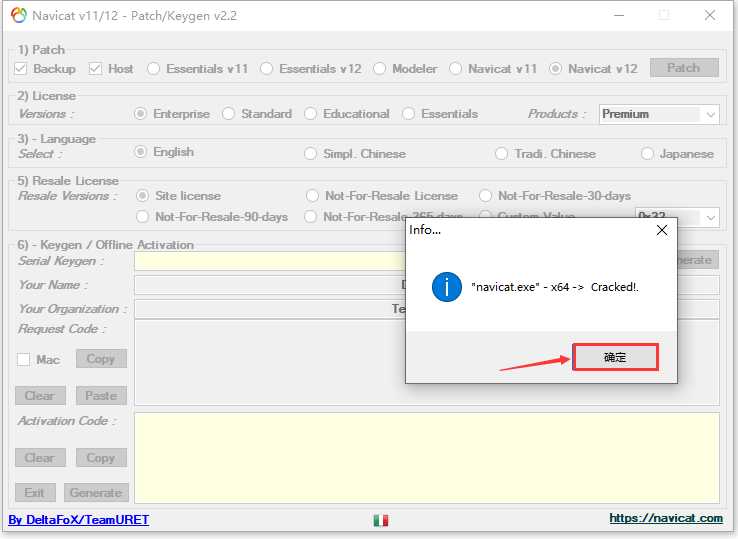Click the Generate button at bottom left

pyautogui.click(x=96, y=492)
